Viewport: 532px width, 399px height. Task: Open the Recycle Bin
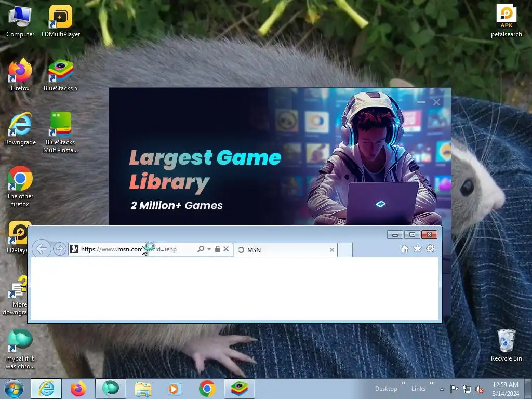tap(506, 345)
